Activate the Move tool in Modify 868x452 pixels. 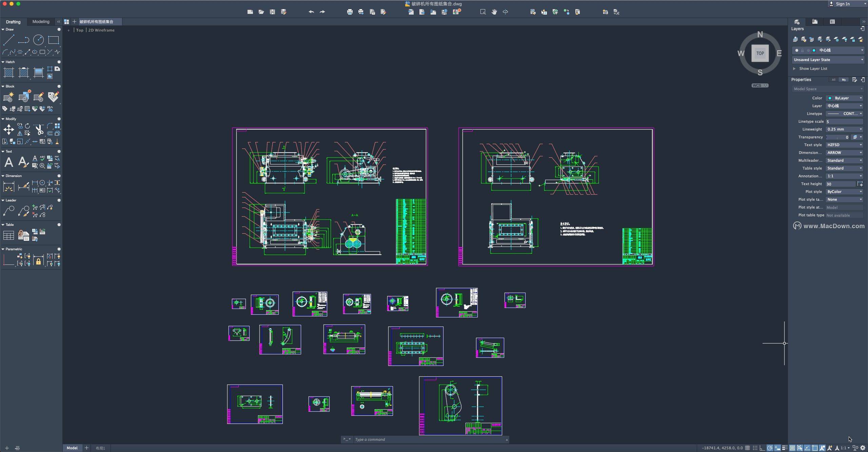(x=8, y=129)
